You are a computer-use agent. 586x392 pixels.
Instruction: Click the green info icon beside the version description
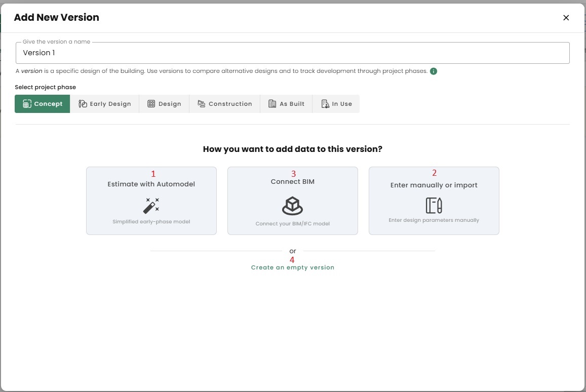[434, 71]
